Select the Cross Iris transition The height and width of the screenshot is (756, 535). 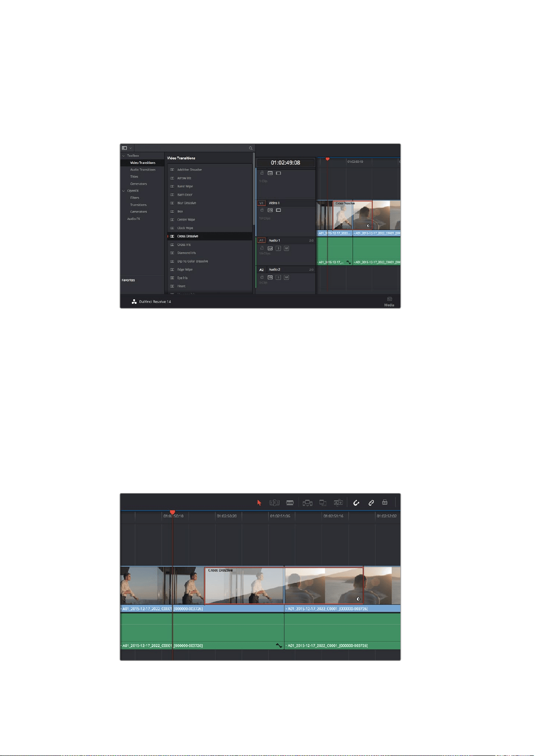pyautogui.click(x=210, y=245)
